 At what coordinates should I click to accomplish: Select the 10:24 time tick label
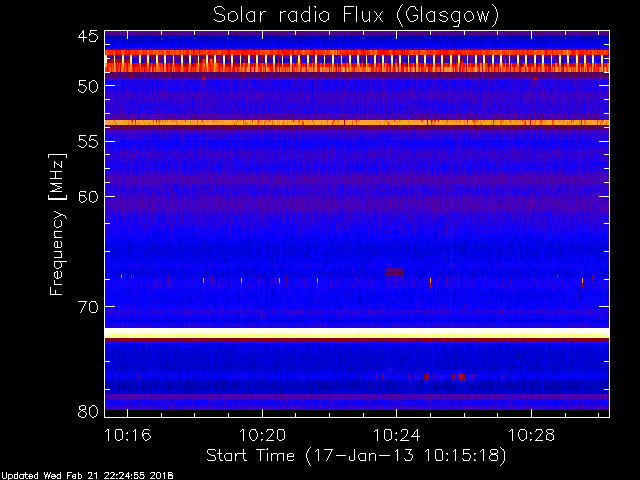coord(396,436)
